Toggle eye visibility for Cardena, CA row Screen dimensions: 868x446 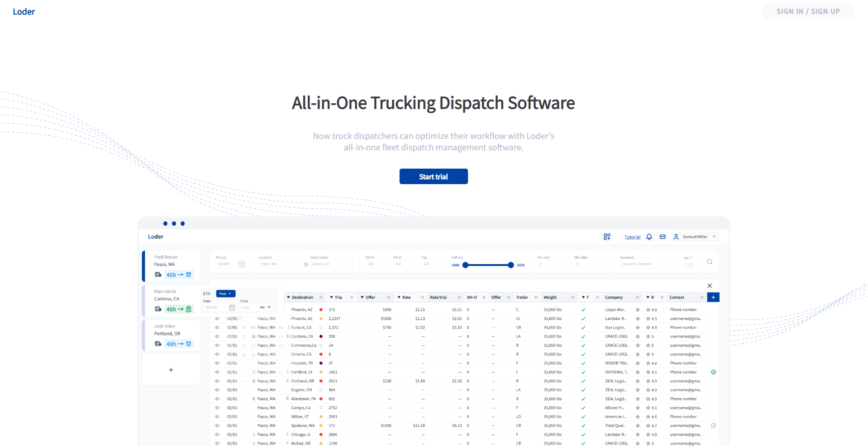coord(217,336)
